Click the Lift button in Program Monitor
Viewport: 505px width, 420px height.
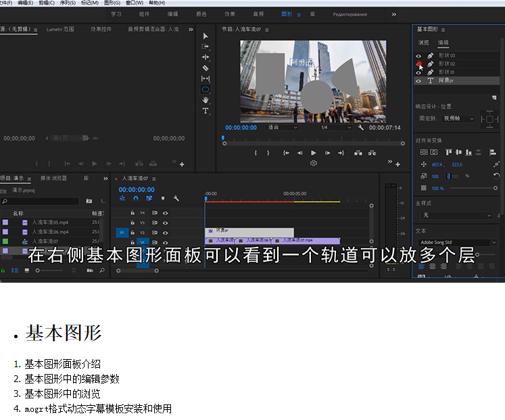pos(358,153)
